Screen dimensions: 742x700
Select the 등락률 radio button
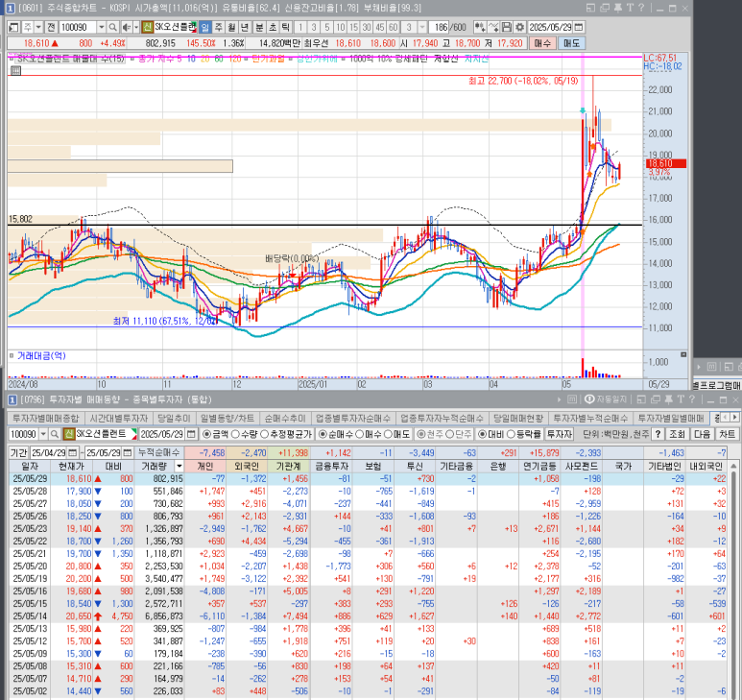point(511,434)
